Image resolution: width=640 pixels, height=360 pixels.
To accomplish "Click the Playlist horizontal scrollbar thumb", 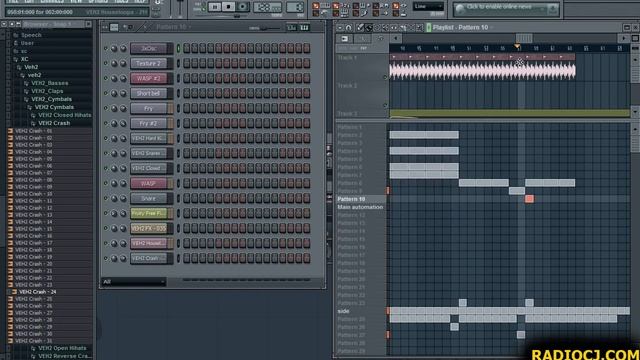I will pos(524,38).
